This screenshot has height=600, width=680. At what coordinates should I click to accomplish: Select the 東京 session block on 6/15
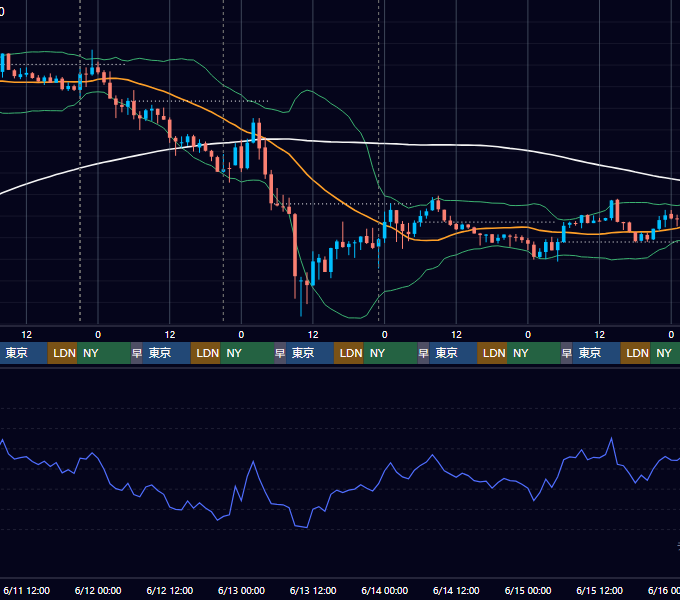(x=597, y=353)
